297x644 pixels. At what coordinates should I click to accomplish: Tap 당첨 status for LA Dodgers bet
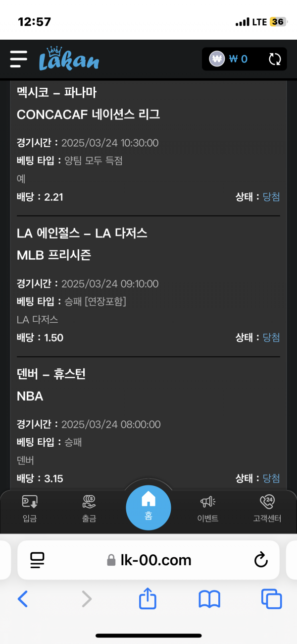coord(271,338)
